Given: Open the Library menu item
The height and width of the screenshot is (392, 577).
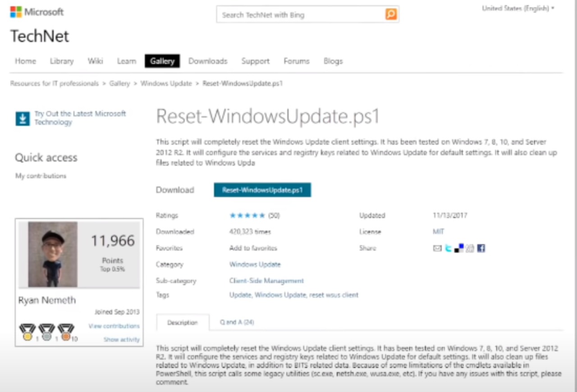Looking at the screenshot, I should [x=62, y=61].
